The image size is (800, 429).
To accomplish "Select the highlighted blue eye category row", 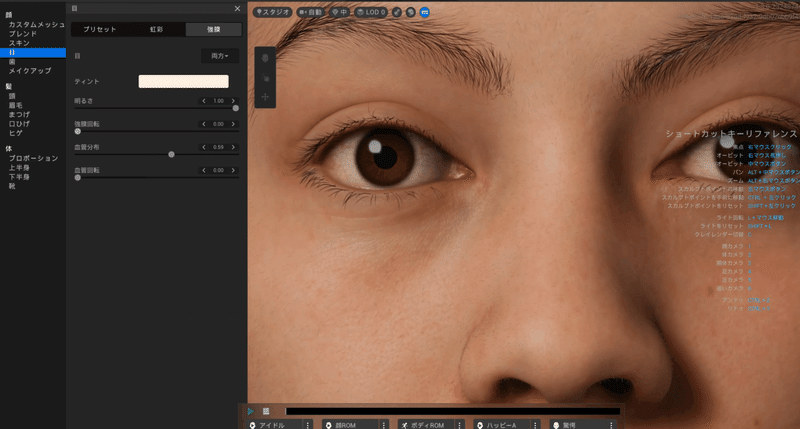I will 33,53.
